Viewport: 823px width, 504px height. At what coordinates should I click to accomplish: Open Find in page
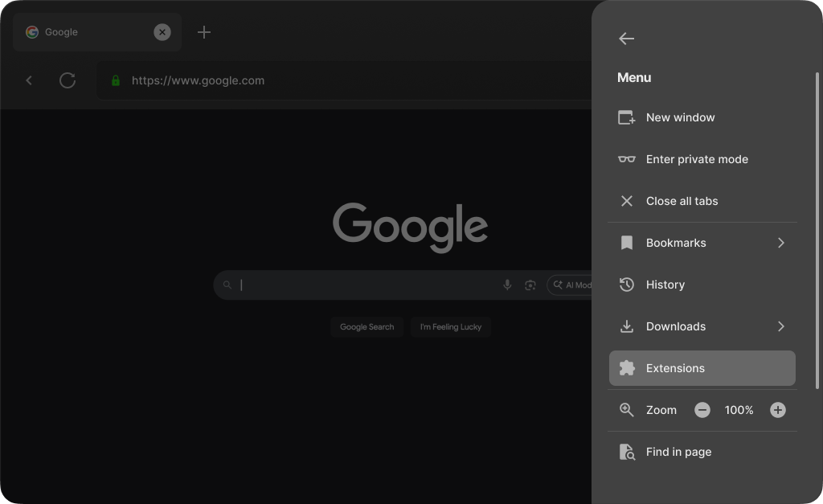(678, 452)
